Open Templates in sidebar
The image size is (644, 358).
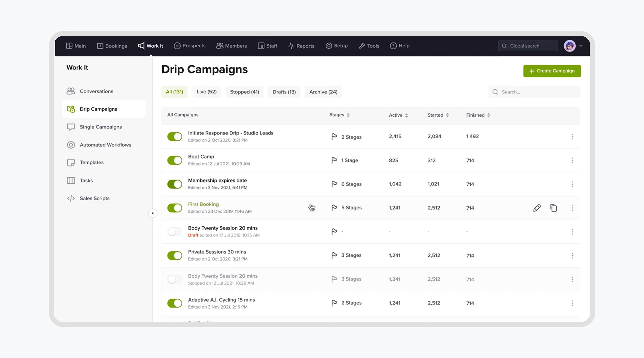(x=104, y=163)
